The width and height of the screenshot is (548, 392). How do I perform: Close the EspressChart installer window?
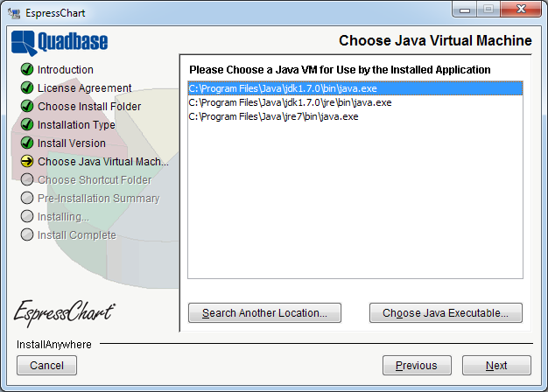[521, 10]
